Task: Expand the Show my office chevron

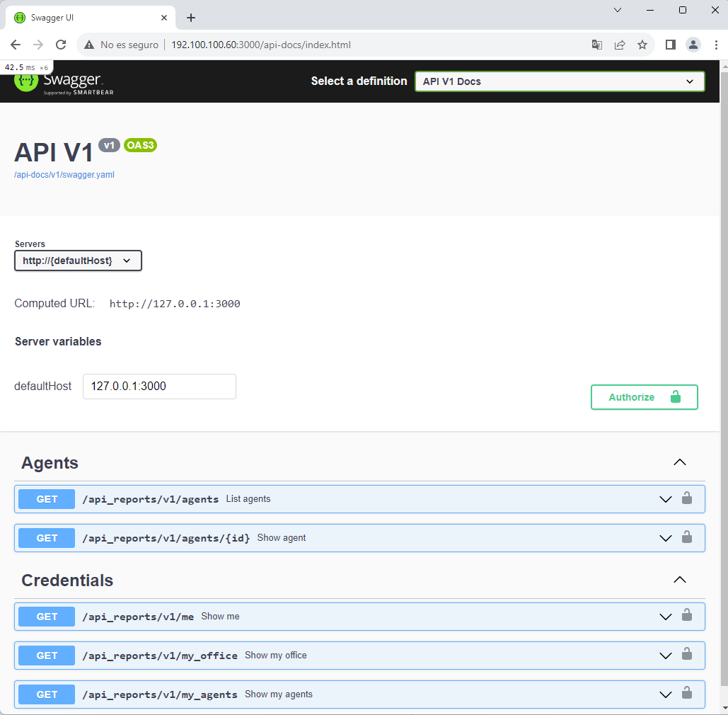Action: [665, 656]
